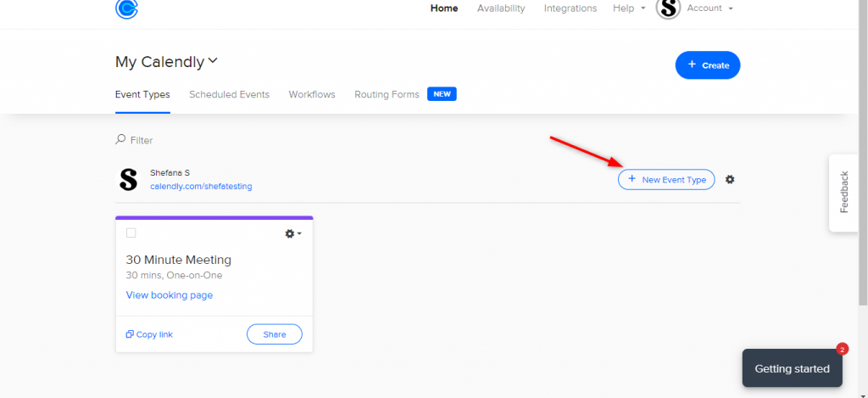The width and height of the screenshot is (868, 398).
Task: Open the Availability page
Action: [x=501, y=8]
